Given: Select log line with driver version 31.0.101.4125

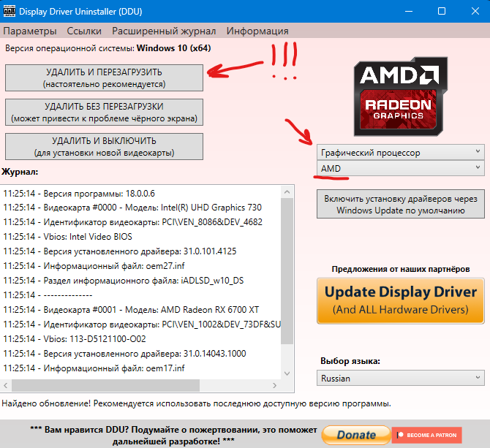Looking at the screenshot, I should [x=120, y=251].
